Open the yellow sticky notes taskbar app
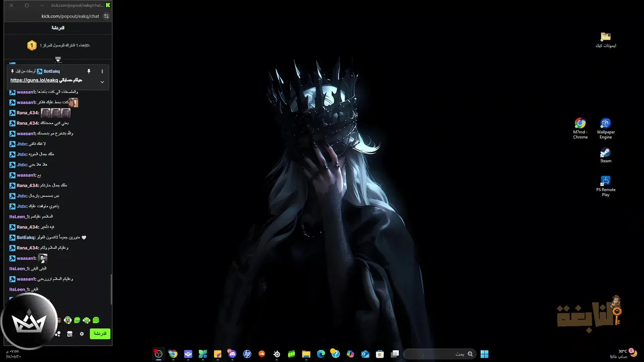 coord(217,354)
